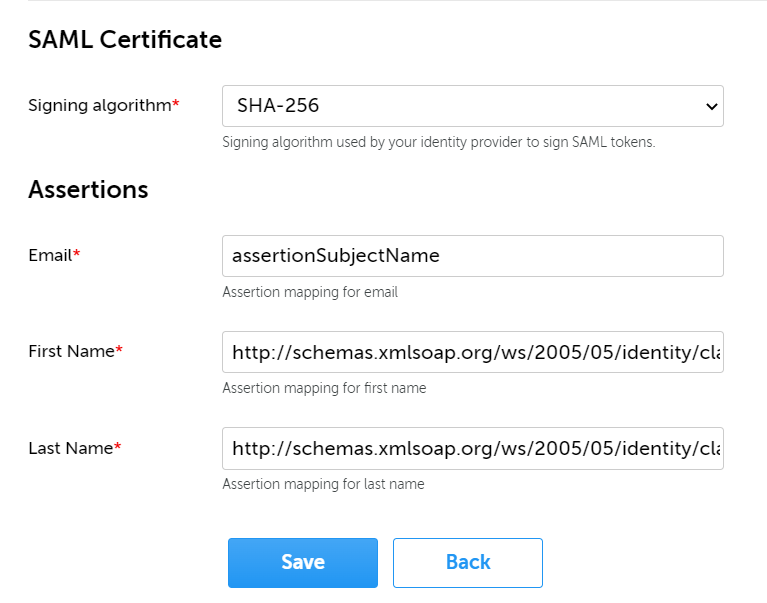The height and width of the screenshot is (603, 767).
Task: Click the required asterisk next to Signing algorithm
Action: (176, 104)
